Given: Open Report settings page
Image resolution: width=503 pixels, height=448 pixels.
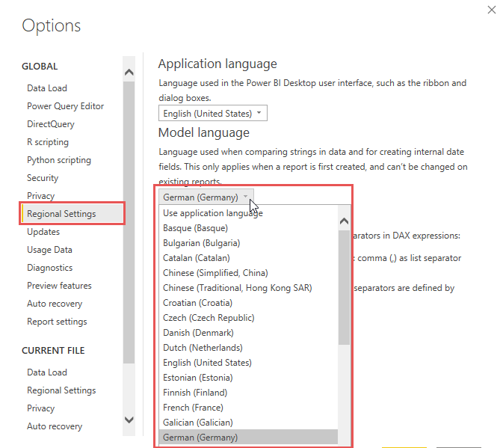Looking at the screenshot, I should [x=57, y=322].
